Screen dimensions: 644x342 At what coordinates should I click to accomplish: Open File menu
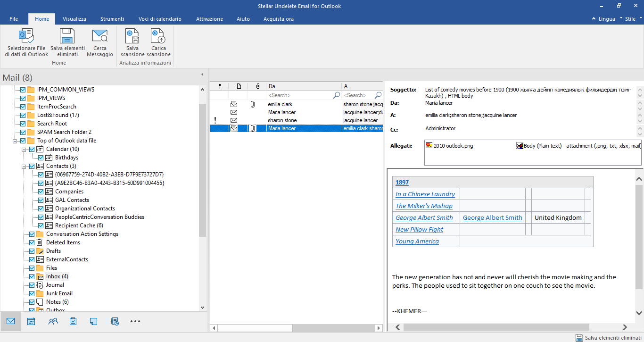(x=14, y=19)
